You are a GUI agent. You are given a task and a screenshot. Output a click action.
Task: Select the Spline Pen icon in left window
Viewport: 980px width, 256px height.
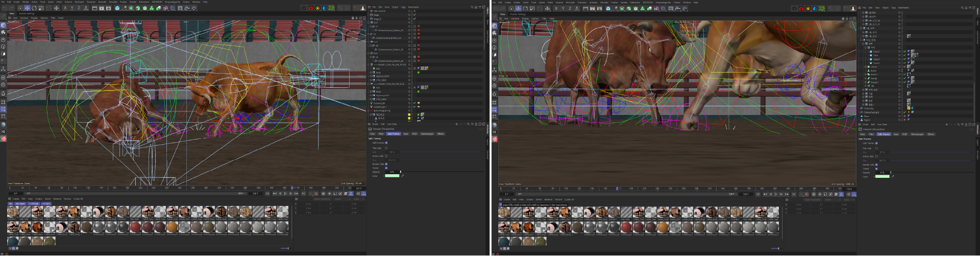tap(124, 8)
